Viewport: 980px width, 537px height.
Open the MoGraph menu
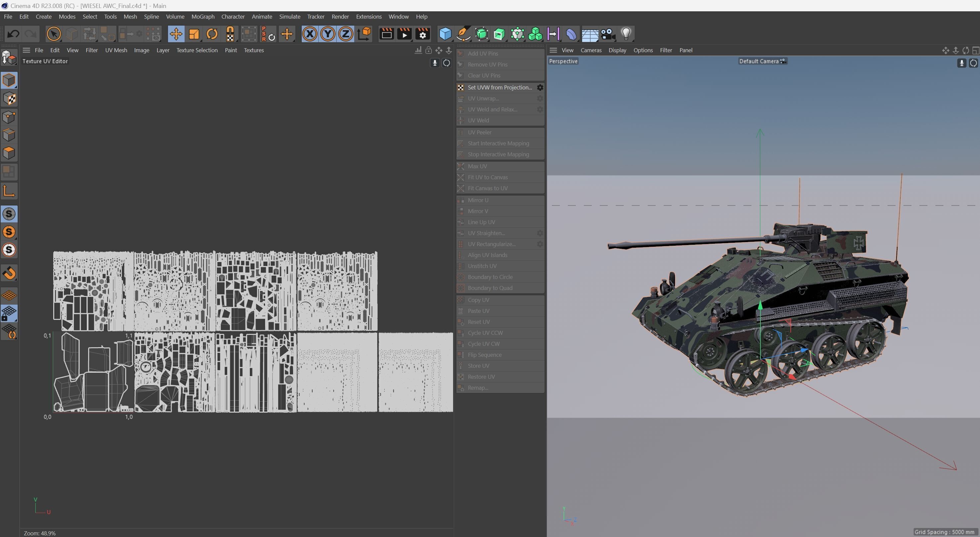(x=203, y=17)
